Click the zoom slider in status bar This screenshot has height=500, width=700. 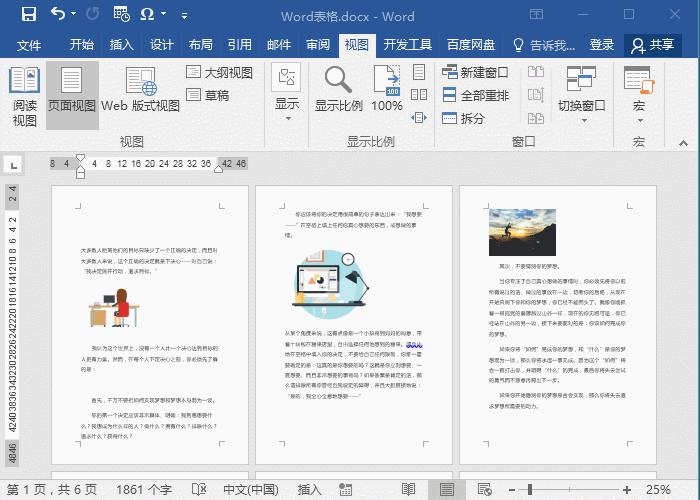pyautogui.click(x=570, y=490)
